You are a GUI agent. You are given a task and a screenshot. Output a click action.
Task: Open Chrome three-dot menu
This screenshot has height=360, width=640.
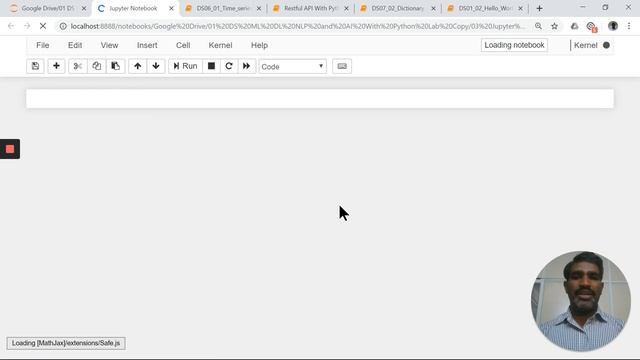629,26
